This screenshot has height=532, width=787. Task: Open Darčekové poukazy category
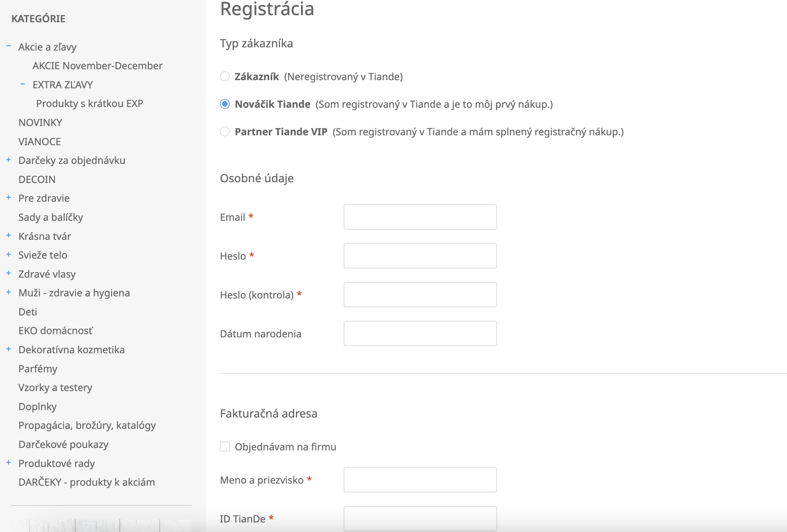click(x=63, y=444)
